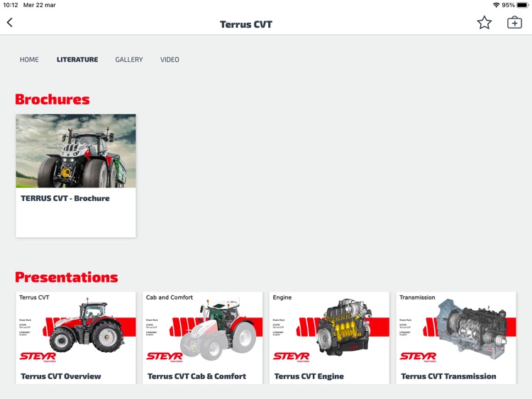The width and height of the screenshot is (532, 399).
Task: Click the 'Terrus CVT Transmission' title
Action: 448,376
